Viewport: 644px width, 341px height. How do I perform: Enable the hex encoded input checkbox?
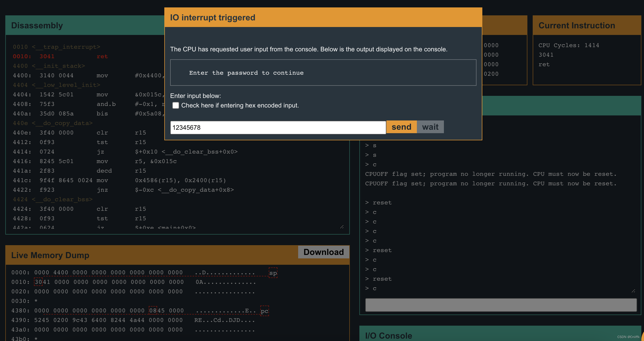176,105
